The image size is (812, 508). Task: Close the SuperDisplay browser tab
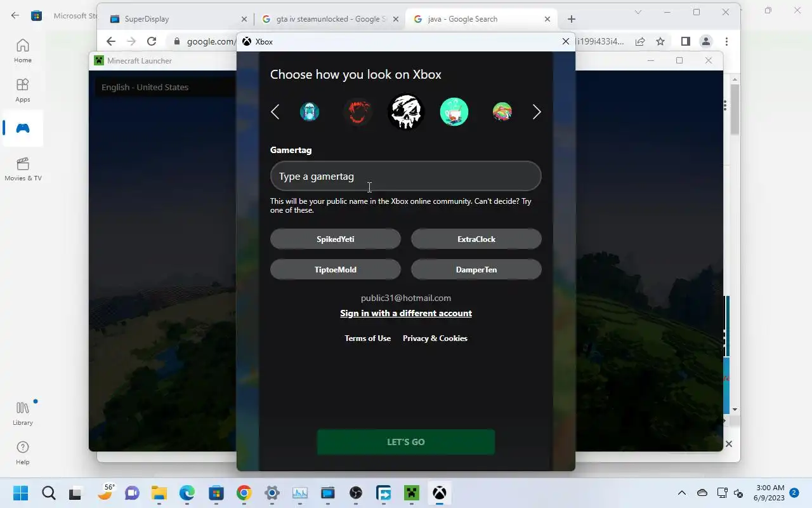pos(244,19)
